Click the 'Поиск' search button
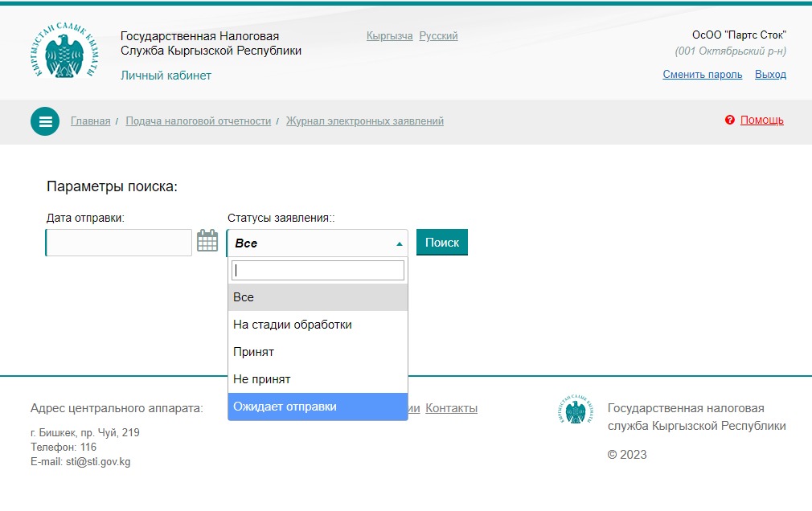This screenshot has height=511, width=812. [x=441, y=243]
